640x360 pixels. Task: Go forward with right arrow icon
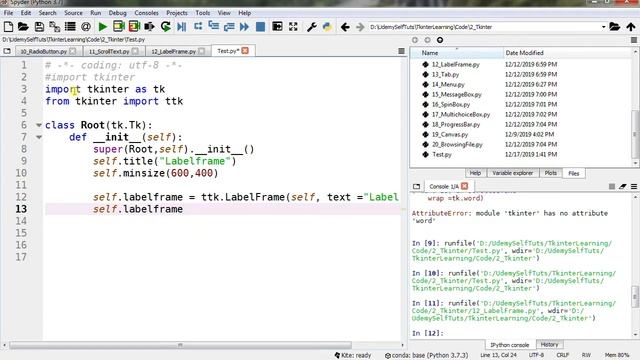360,27
